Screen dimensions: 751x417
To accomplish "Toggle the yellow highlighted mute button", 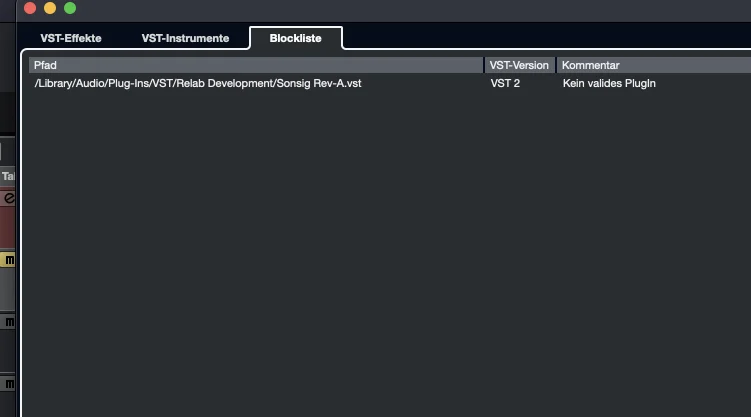I will coord(8,260).
